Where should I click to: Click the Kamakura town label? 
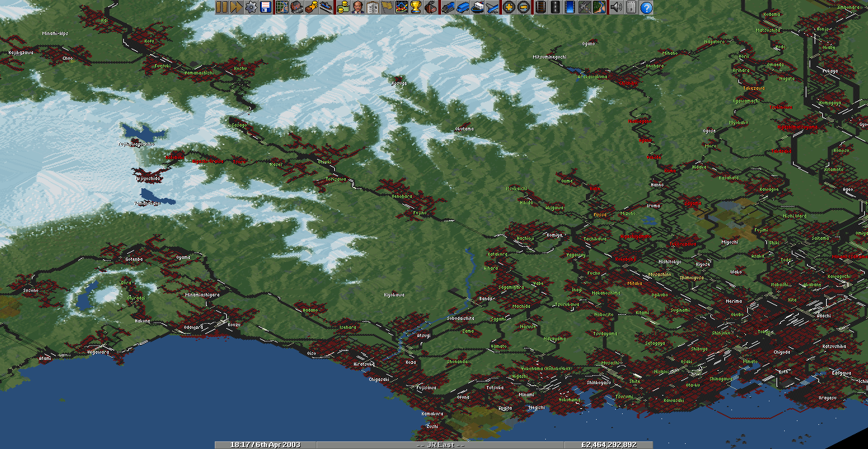pos(432,413)
